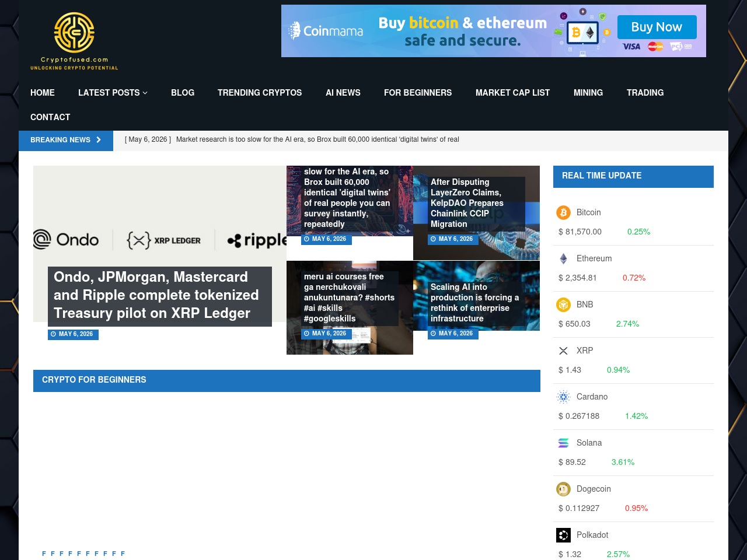Click the Ethereum diamond icon
Viewport: 747px width, 560px height.
point(563,259)
